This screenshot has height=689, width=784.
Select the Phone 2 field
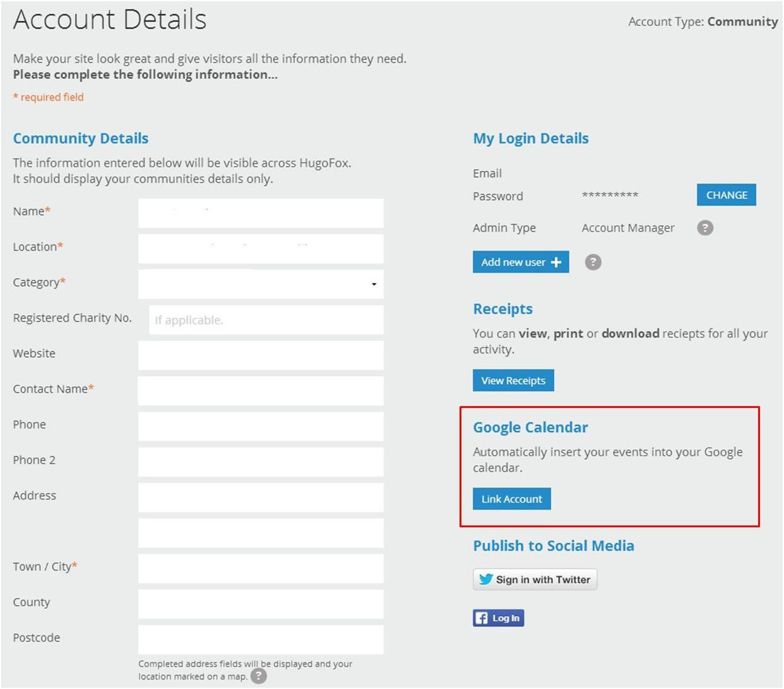(x=261, y=462)
